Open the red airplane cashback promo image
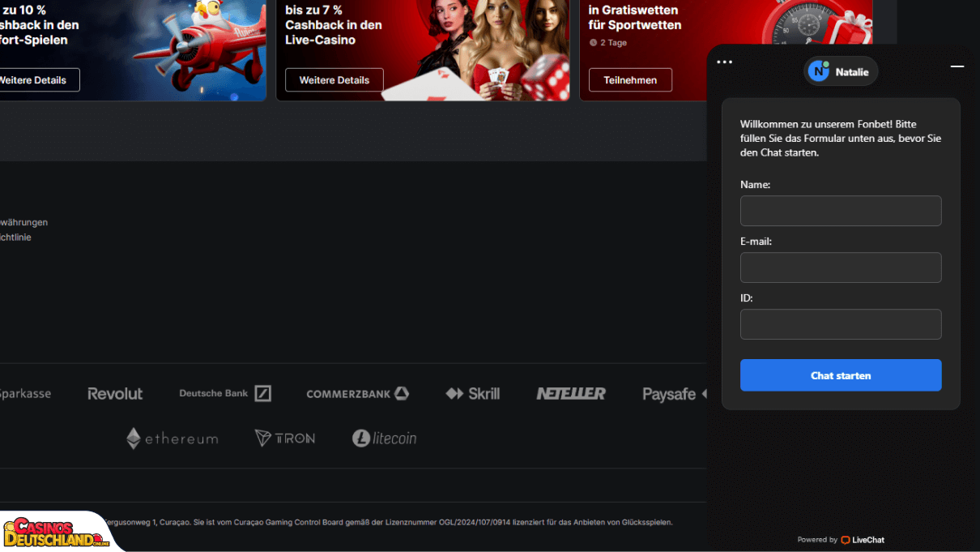This screenshot has width=980, height=552. [x=133, y=50]
